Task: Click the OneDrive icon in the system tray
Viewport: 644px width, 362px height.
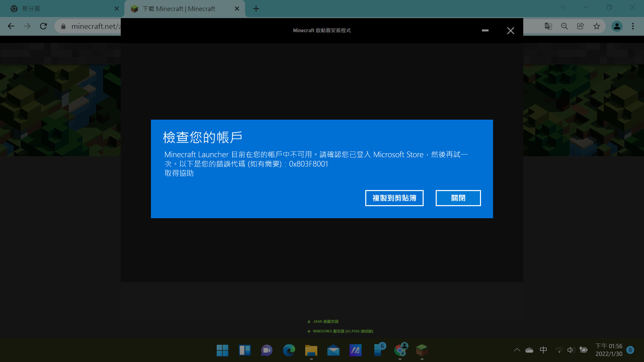Action: click(x=529, y=350)
